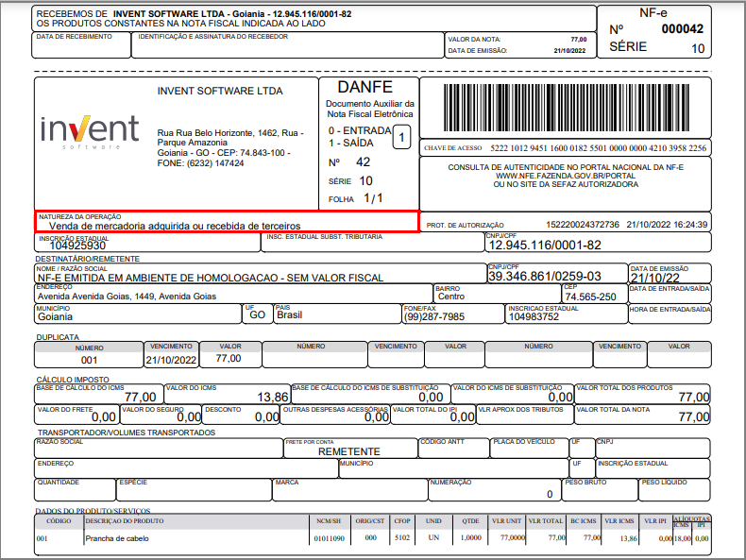Click the phone number (99)287-7985

pos(433,317)
